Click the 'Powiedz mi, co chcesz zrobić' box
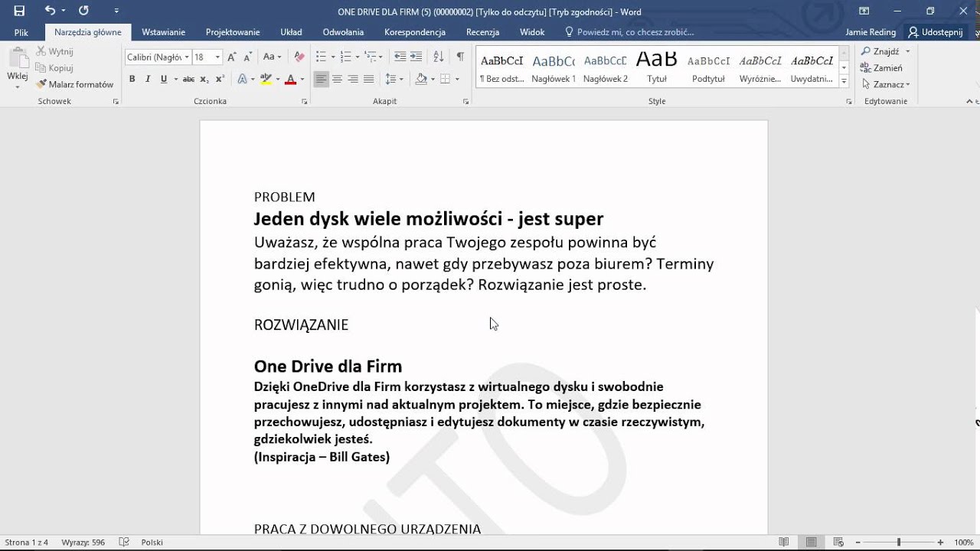 click(629, 32)
